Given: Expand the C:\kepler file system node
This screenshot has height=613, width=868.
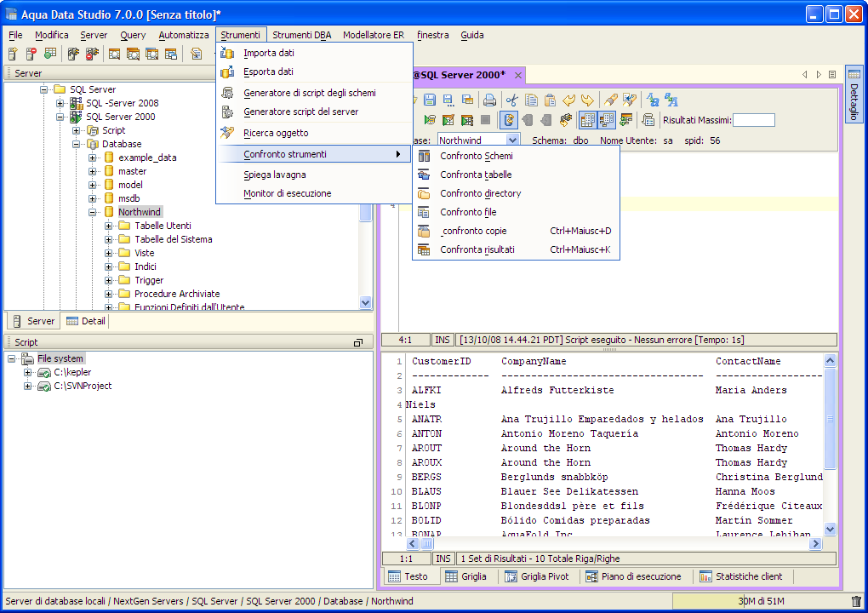Looking at the screenshot, I should [27, 372].
